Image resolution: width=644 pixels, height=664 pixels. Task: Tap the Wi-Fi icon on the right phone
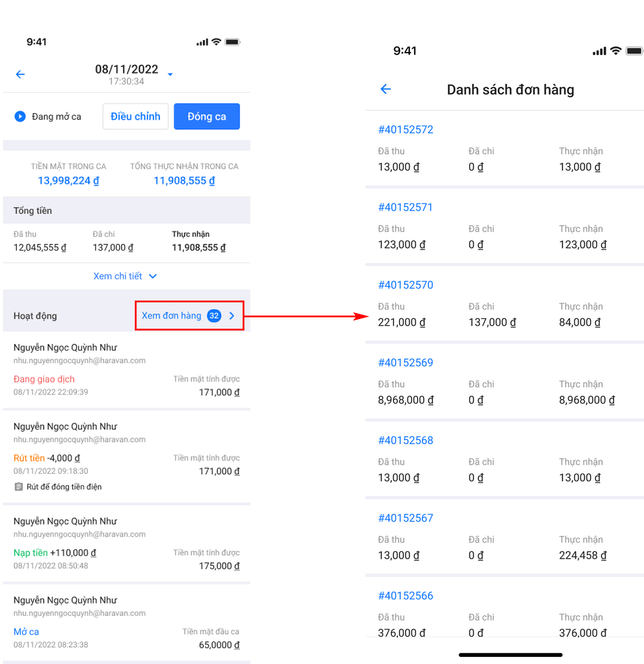click(615, 51)
